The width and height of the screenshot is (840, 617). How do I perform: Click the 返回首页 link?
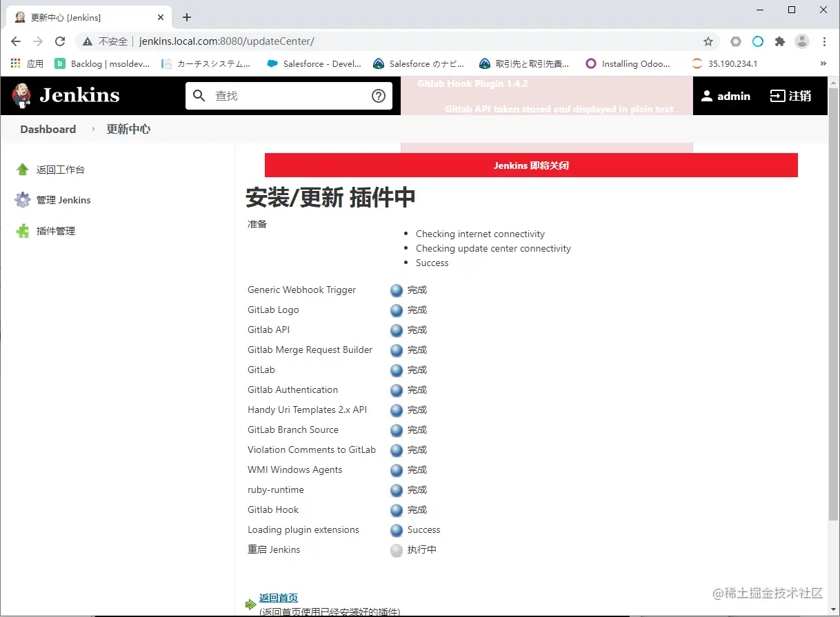coord(279,598)
